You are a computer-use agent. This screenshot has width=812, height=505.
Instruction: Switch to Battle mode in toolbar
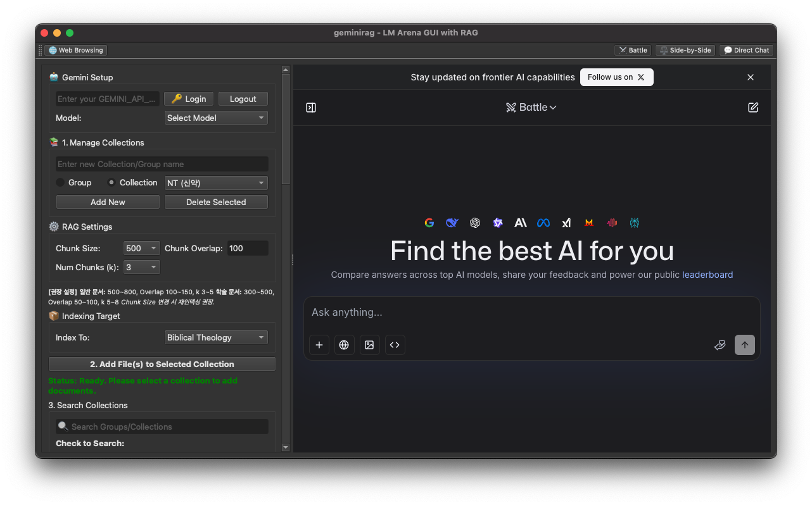tap(633, 50)
